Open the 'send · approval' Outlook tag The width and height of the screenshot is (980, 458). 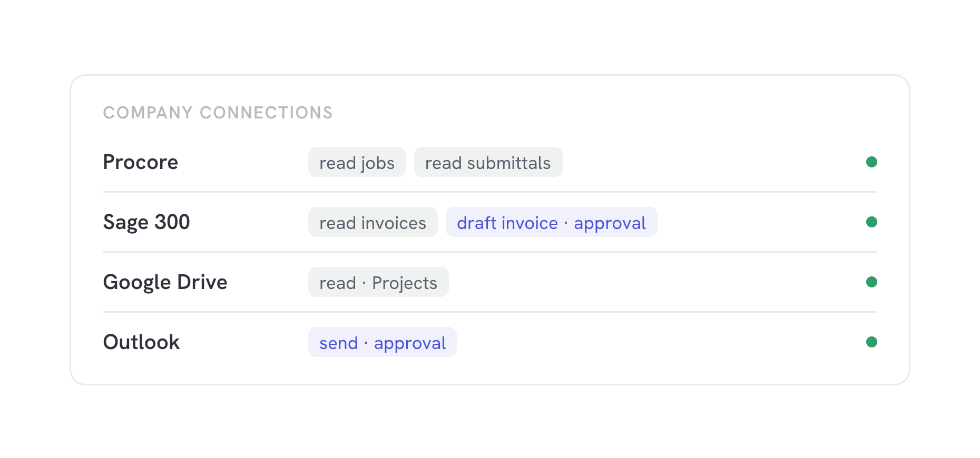pyautogui.click(x=383, y=342)
